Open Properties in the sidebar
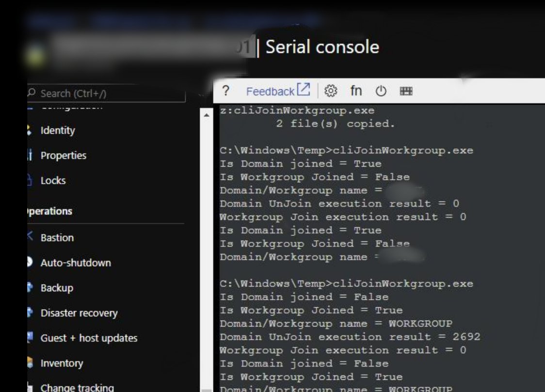Viewport: 545px width, 392px height. pyautogui.click(x=63, y=156)
